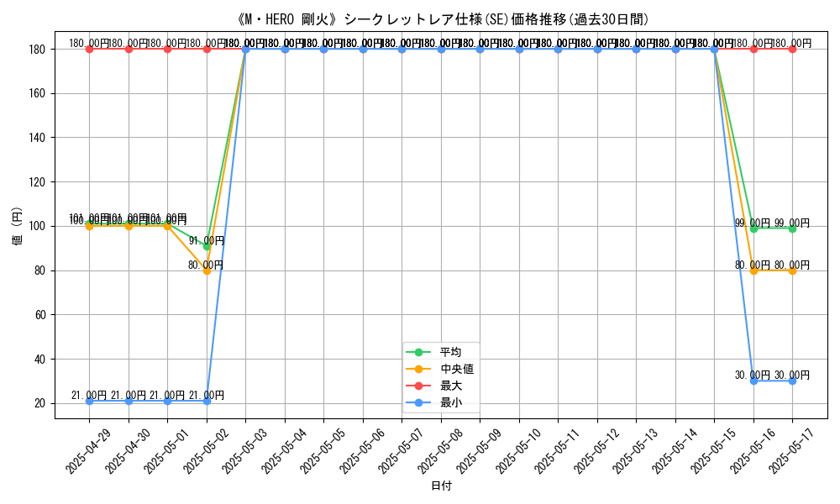The image size is (840, 504).
Task: Click the 80.00円 label at 2025-05-02
Action: pos(206,265)
